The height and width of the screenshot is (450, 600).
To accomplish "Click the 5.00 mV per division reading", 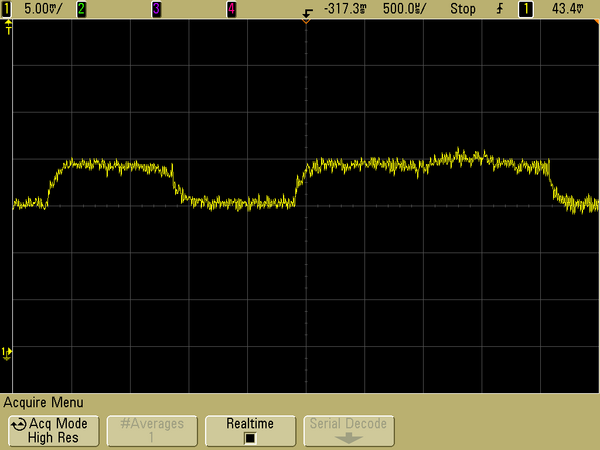I will 42,8.
